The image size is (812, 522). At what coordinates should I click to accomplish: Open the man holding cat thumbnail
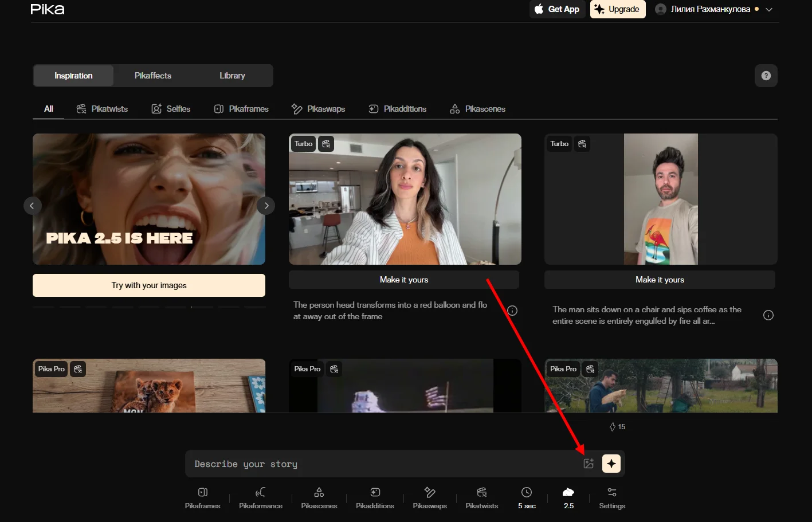coord(661,386)
